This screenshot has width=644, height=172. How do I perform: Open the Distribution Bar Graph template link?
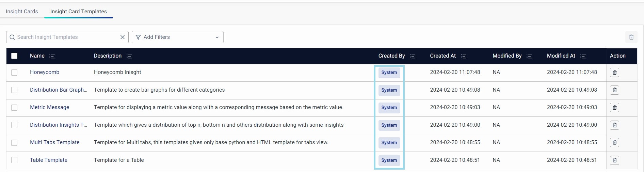click(58, 90)
